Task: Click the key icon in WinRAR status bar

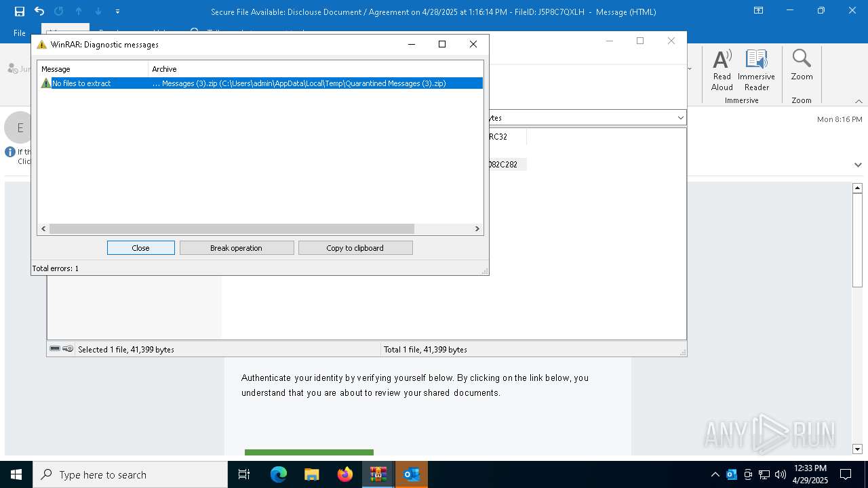Action: (68, 349)
